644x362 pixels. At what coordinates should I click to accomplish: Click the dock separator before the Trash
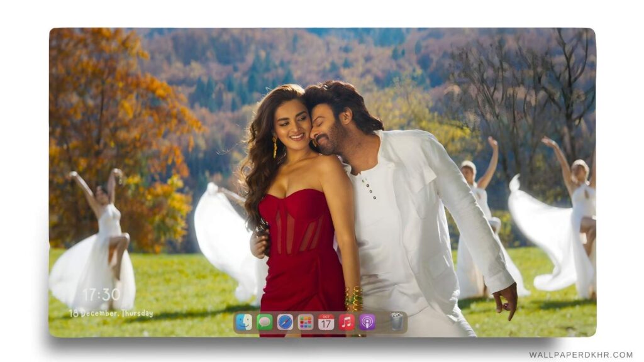click(x=382, y=322)
